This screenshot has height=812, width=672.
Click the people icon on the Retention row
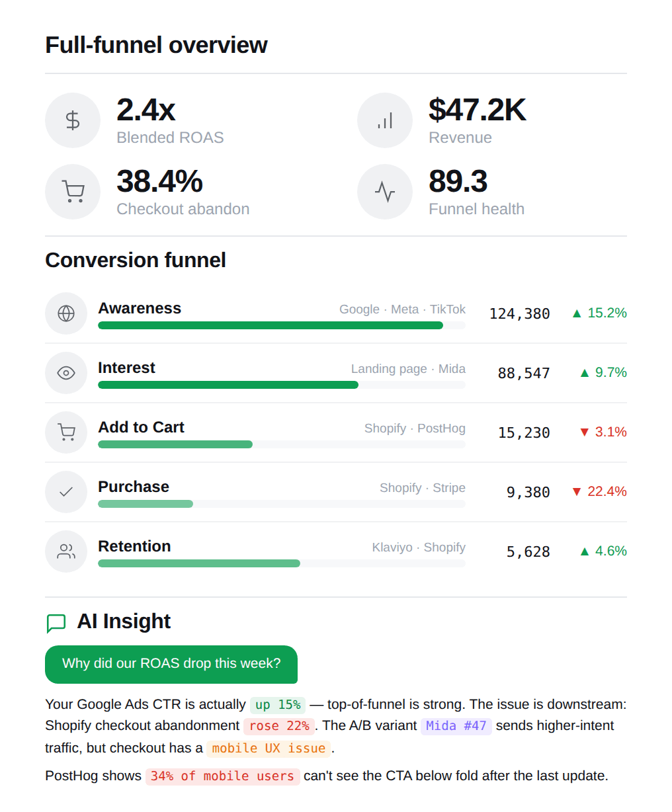(66, 551)
